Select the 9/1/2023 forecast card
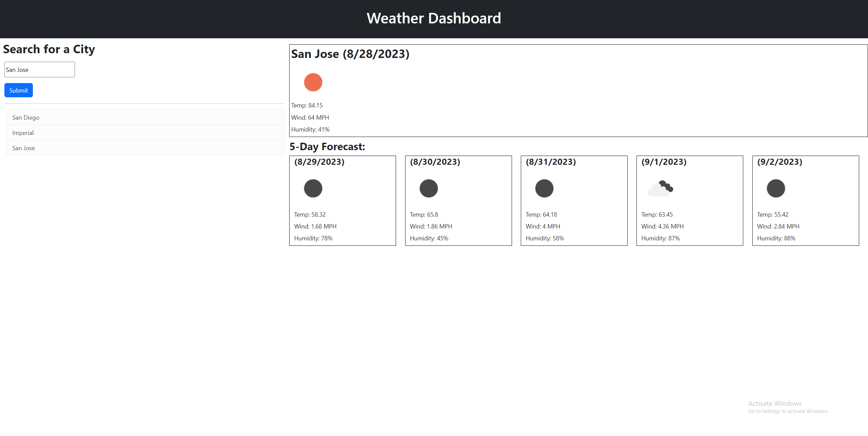This screenshot has height=436, width=868. click(x=690, y=200)
